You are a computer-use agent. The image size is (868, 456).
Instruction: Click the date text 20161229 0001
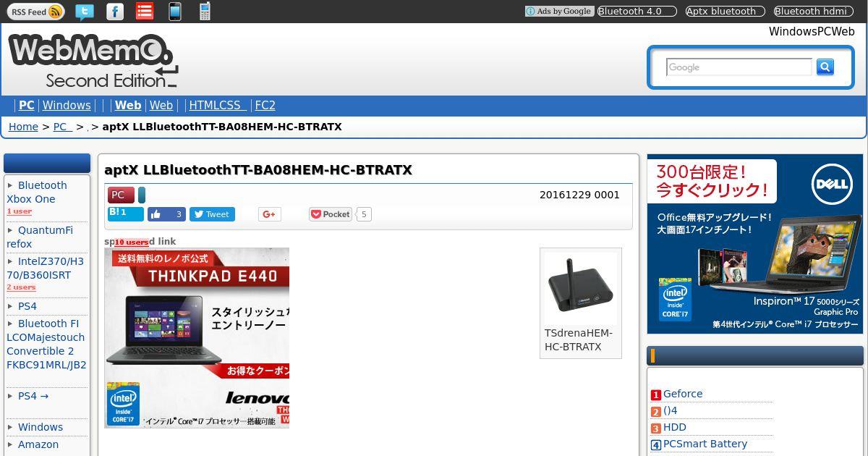tap(579, 195)
